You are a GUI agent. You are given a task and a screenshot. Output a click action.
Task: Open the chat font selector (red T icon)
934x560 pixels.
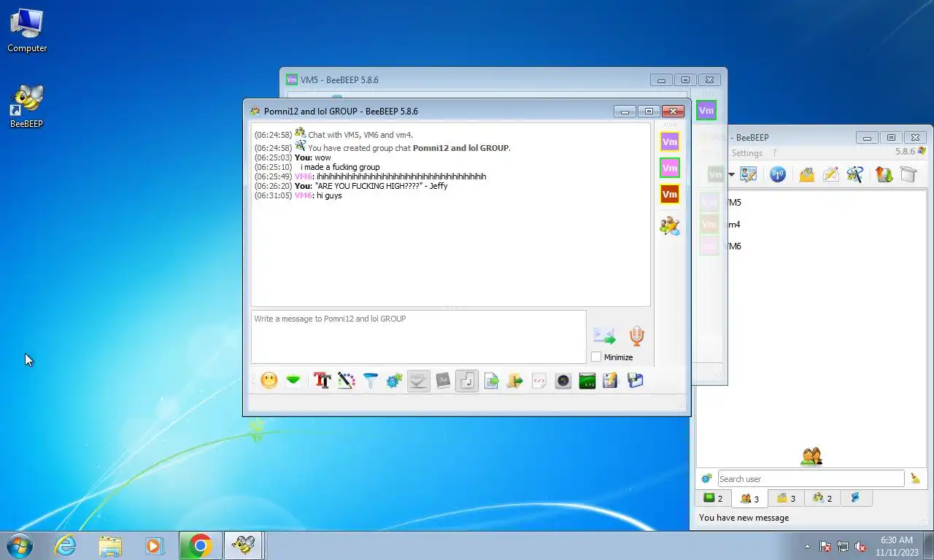(x=322, y=381)
